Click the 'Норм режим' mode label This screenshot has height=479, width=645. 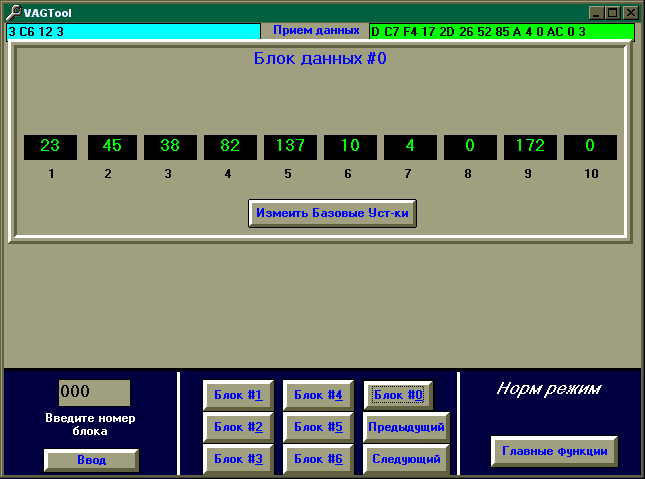click(549, 389)
